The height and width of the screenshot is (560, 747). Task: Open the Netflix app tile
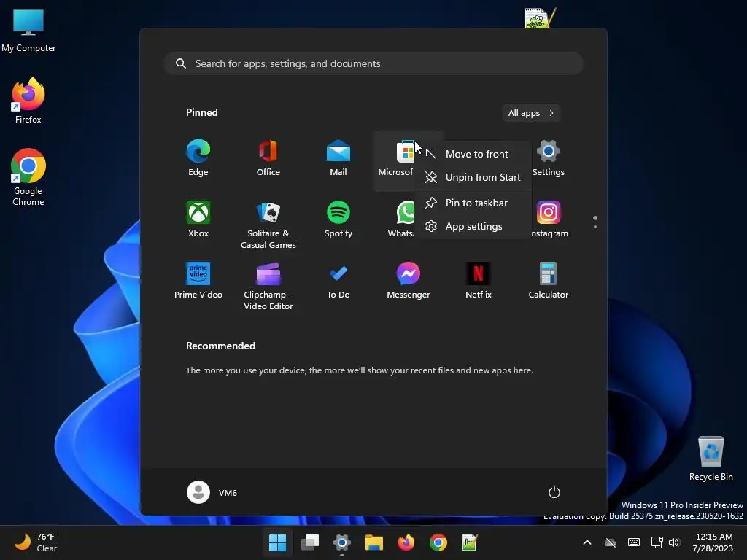coord(479,281)
